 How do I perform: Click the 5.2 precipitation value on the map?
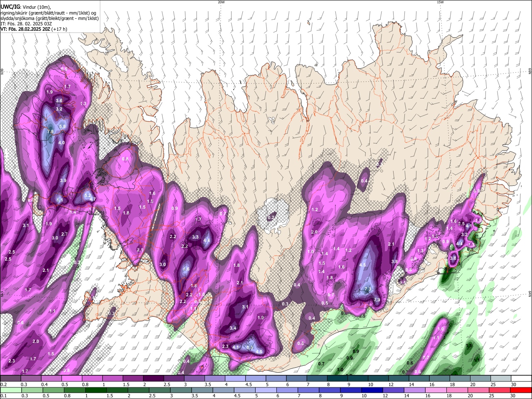point(88,195)
